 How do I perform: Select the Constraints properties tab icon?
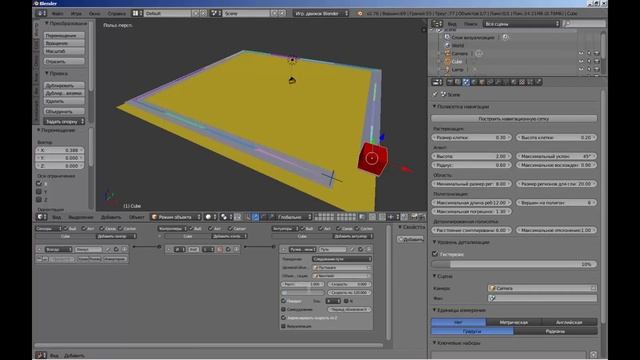(490, 82)
